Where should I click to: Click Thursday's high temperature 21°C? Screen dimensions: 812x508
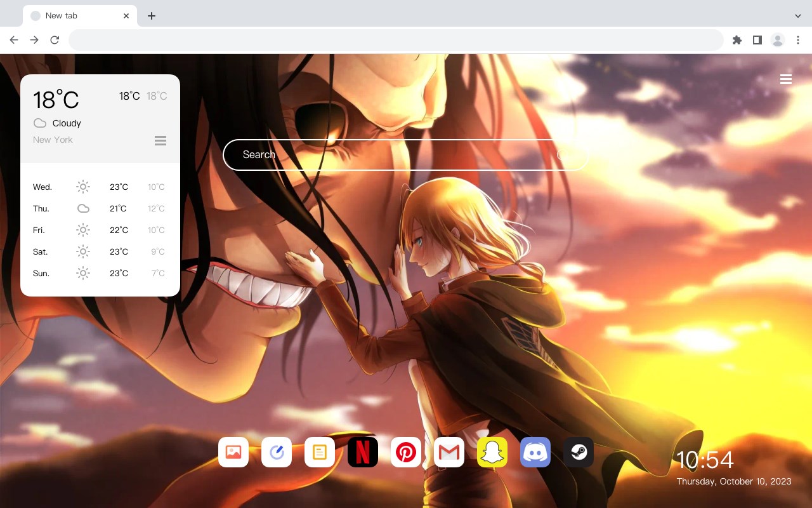point(118,208)
